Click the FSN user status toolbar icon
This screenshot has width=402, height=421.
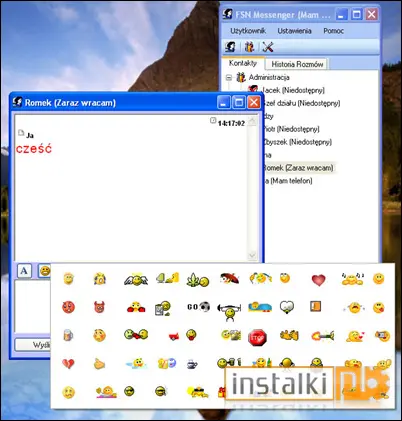point(230,47)
